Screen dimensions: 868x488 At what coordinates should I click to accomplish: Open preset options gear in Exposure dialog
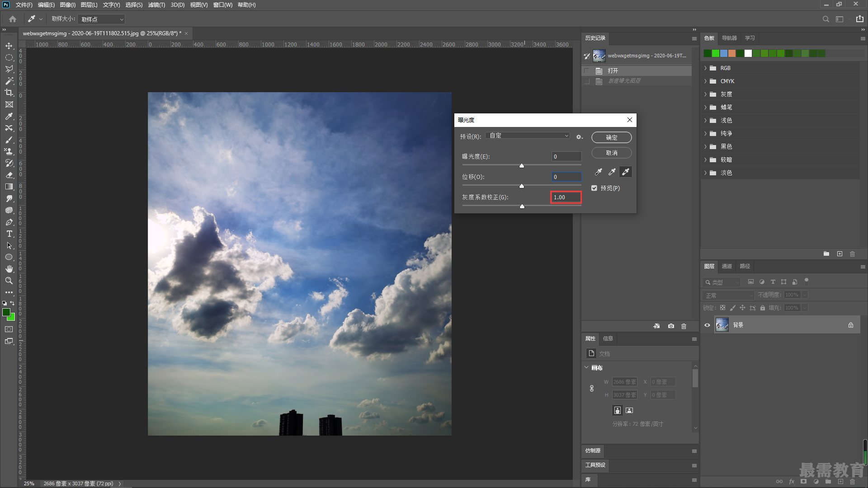click(579, 137)
